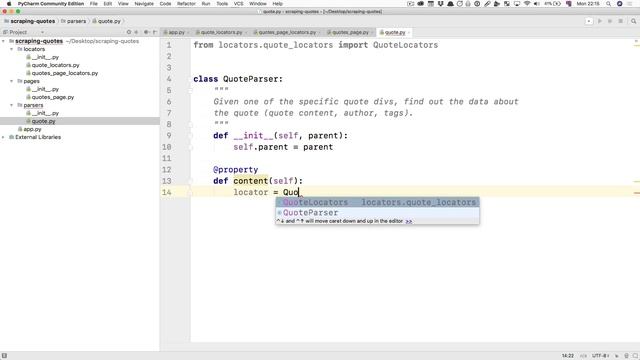The height and width of the screenshot is (360, 640).
Task: Click scroll-from-source icon in Project panel
Action: 129,32
